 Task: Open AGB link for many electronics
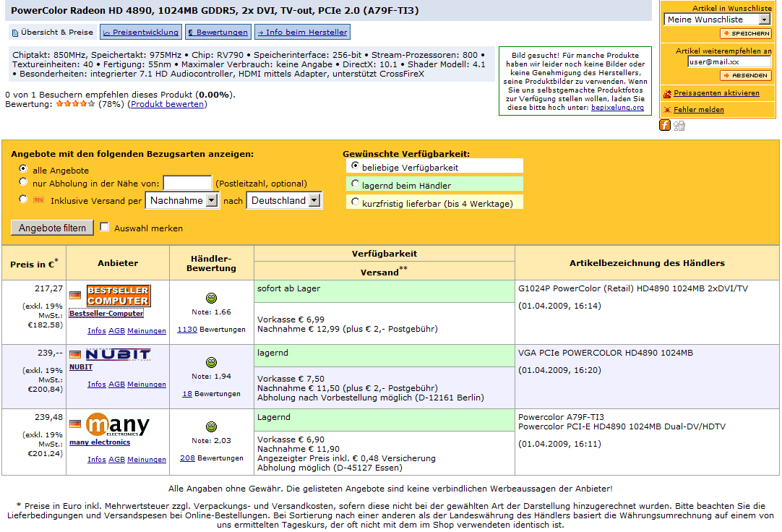tap(116, 460)
